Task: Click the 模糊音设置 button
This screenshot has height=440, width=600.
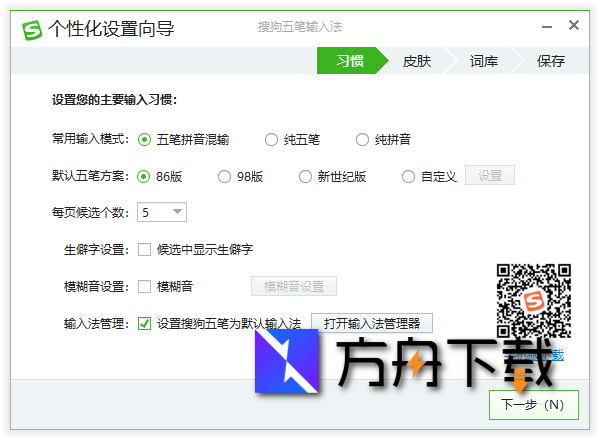Action: (294, 286)
